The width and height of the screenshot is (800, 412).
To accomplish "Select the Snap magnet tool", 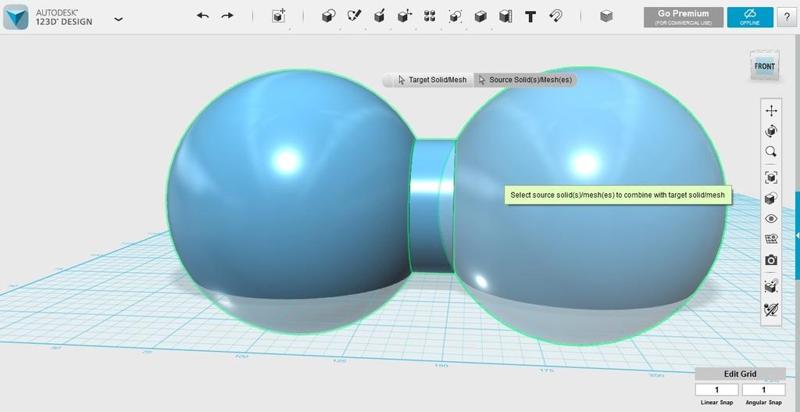I will tap(556, 16).
